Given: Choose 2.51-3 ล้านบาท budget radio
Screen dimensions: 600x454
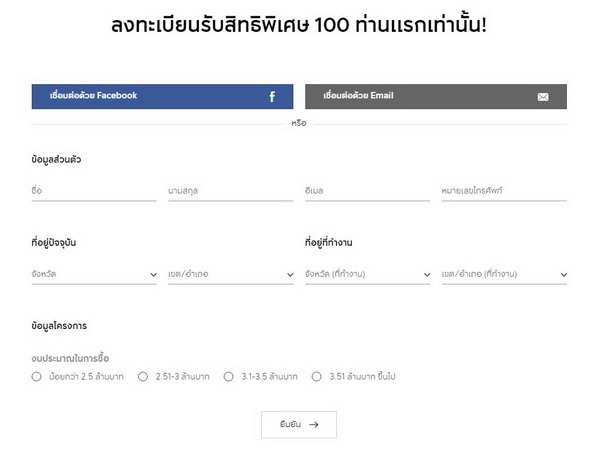Looking at the screenshot, I should 143,377.
